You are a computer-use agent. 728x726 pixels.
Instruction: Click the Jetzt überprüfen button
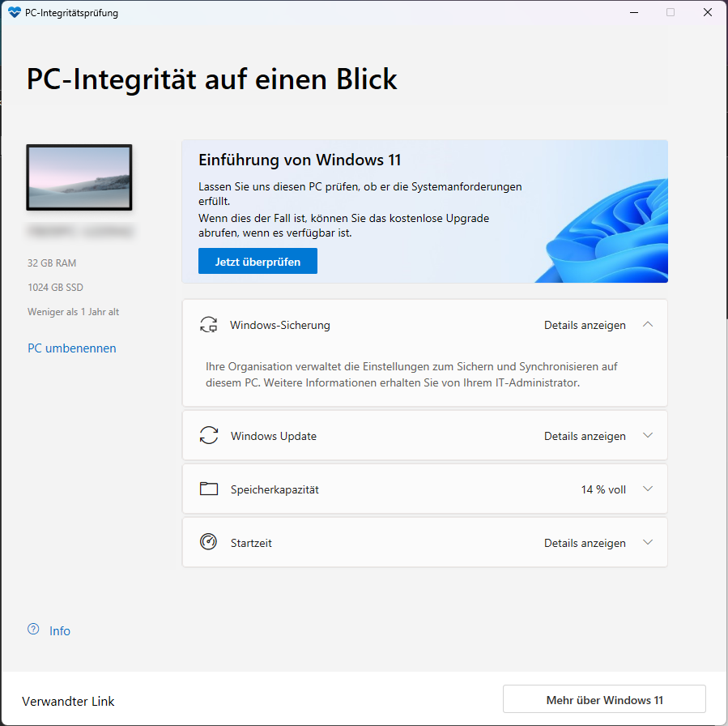click(x=258, y=261)
